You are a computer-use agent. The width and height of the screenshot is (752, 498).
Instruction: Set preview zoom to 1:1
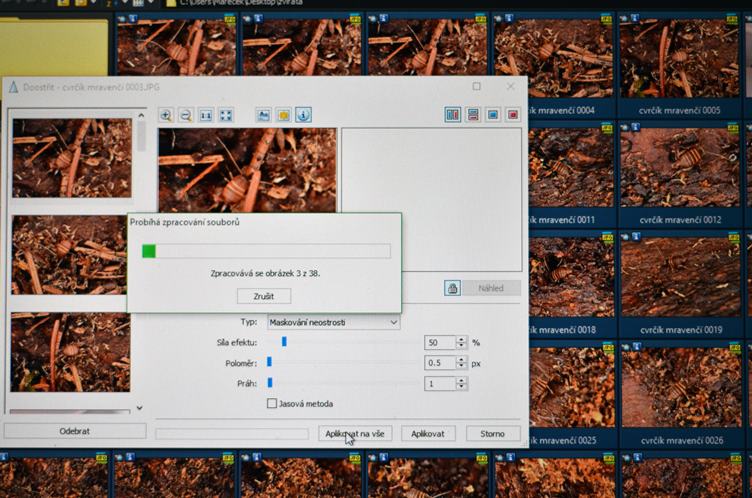tap(206, 115)
